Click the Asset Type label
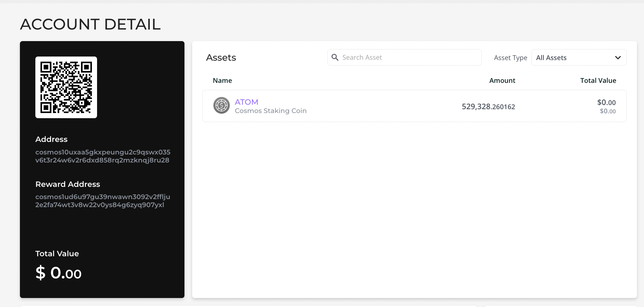The height and width of the screenshot is (307, 644). coord(510,58)
